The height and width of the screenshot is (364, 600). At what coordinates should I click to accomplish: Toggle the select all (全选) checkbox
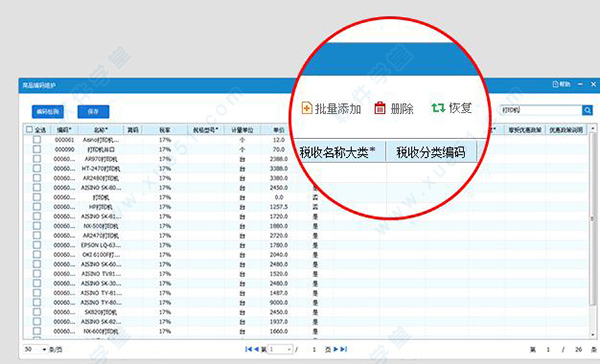[x=29, y=130]
